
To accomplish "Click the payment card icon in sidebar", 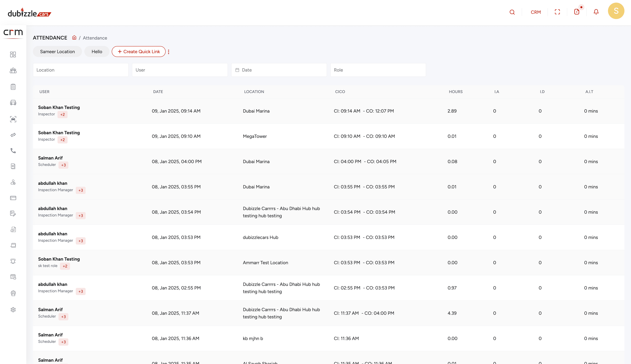I will [x=13, y=198].
